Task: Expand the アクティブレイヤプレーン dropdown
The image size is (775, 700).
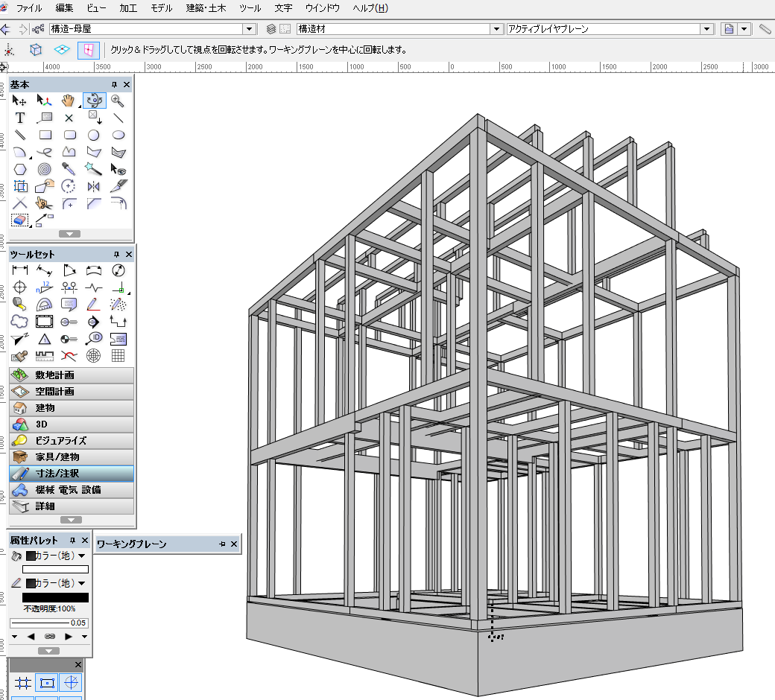Action: click(x=706, y=29)
